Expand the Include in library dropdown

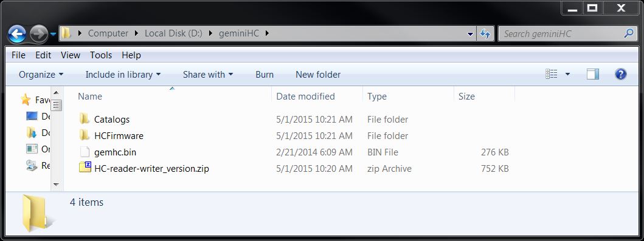[123, 75]
